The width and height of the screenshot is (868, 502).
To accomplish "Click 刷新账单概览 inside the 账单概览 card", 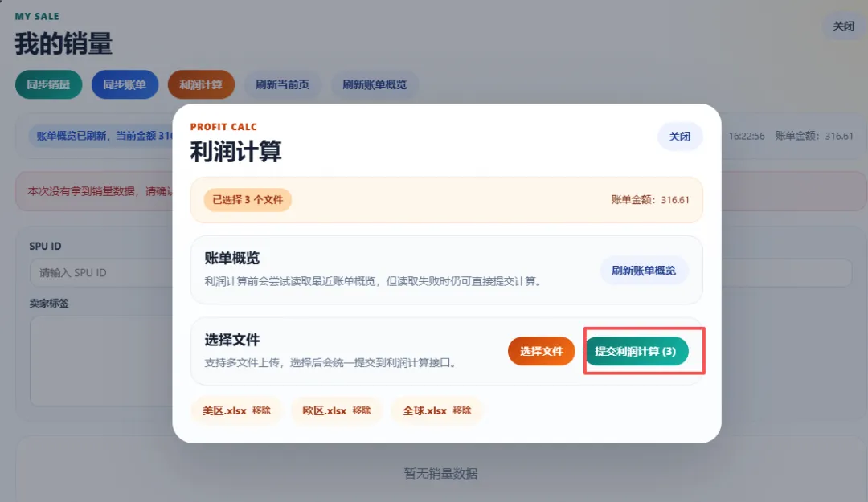I will coord(644,271).
